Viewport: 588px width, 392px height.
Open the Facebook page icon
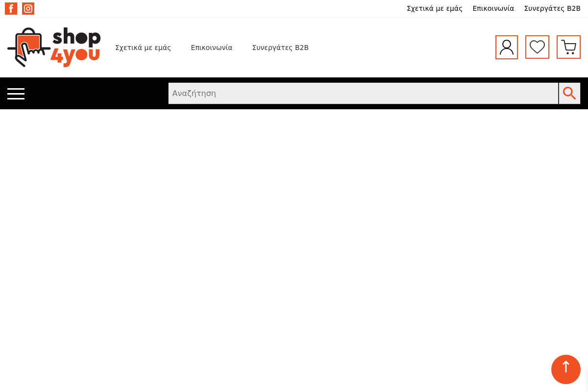click(x=11, y=8)
